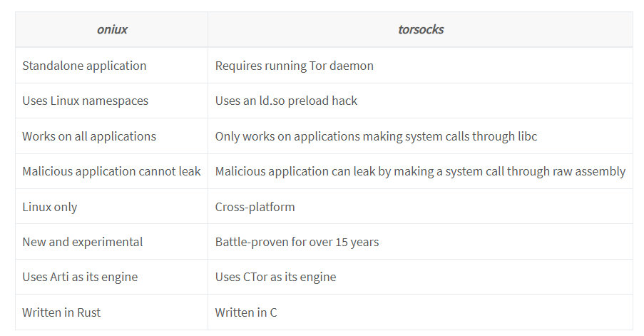
Task: Select the Written in C cell
Action: point(246,312)
